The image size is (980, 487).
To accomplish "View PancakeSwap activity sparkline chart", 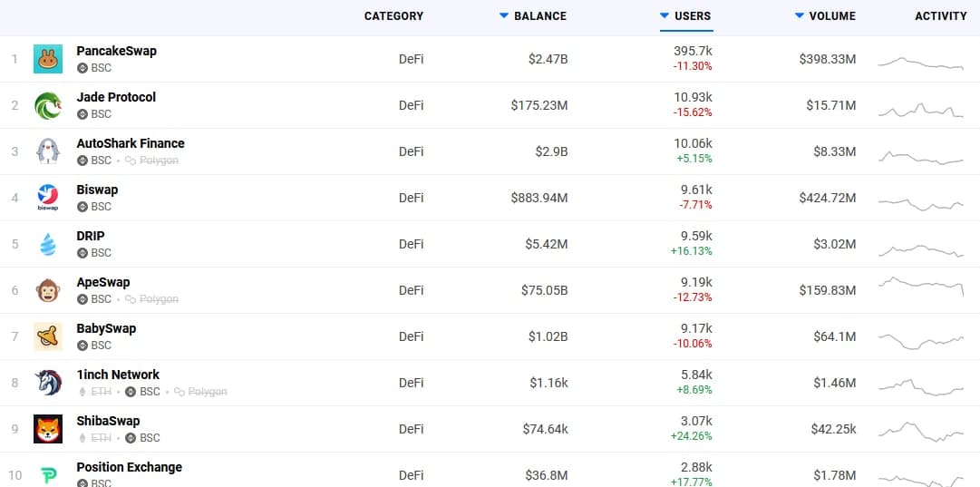I will click(x=921, y=63).
